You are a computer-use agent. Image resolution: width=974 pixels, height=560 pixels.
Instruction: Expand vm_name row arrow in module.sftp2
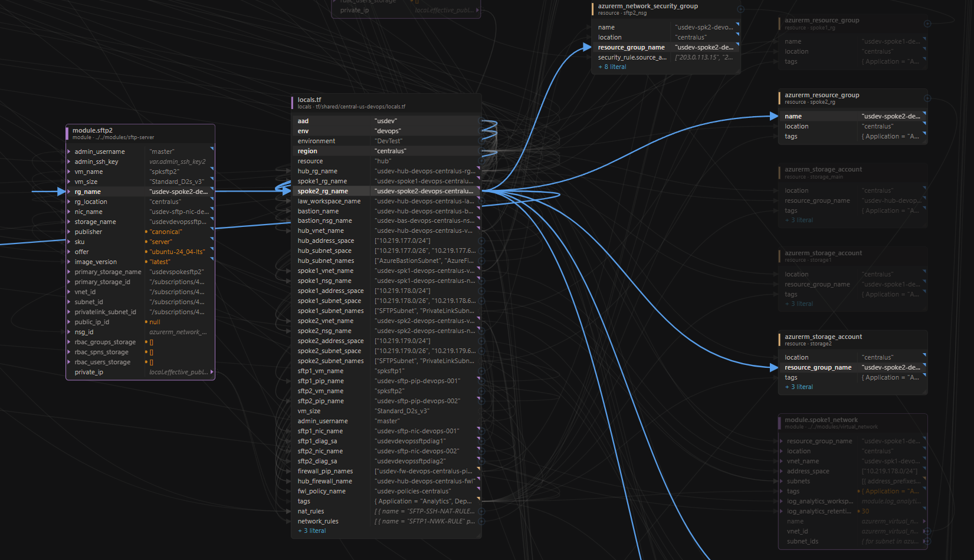69,172
